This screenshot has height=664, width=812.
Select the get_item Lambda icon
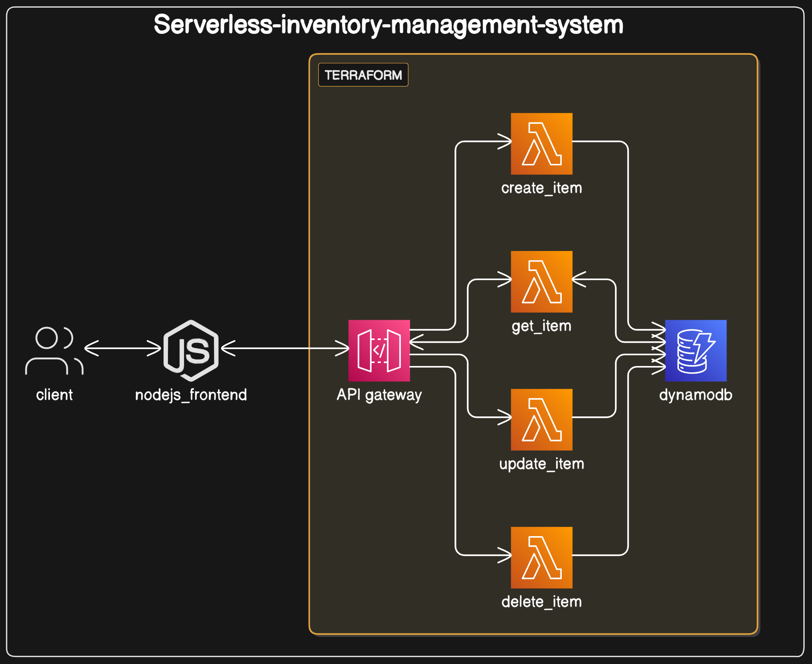click(x=542, y=282)
